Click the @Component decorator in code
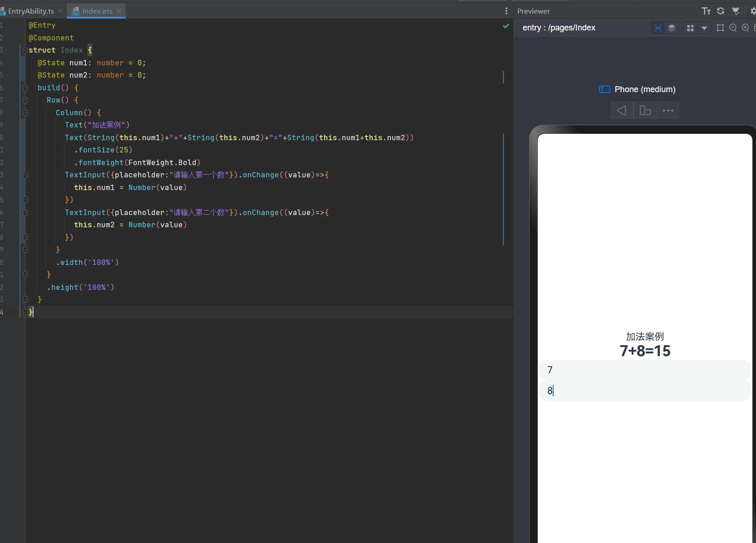 tap(51, 38)
